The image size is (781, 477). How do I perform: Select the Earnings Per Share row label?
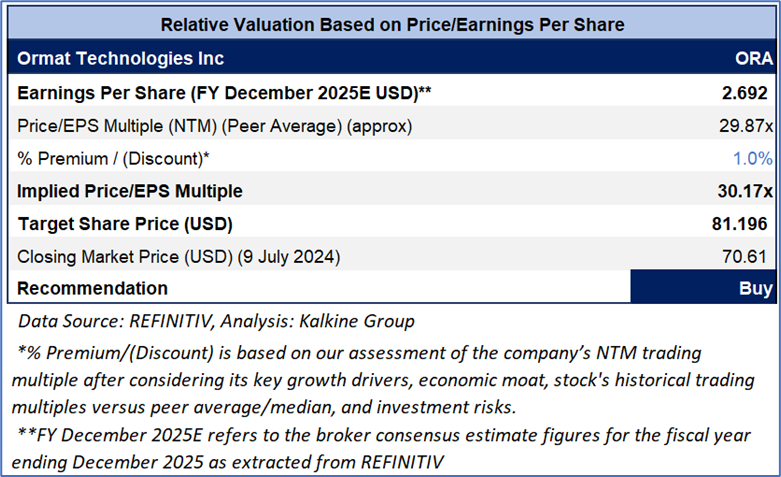[225, 93]
